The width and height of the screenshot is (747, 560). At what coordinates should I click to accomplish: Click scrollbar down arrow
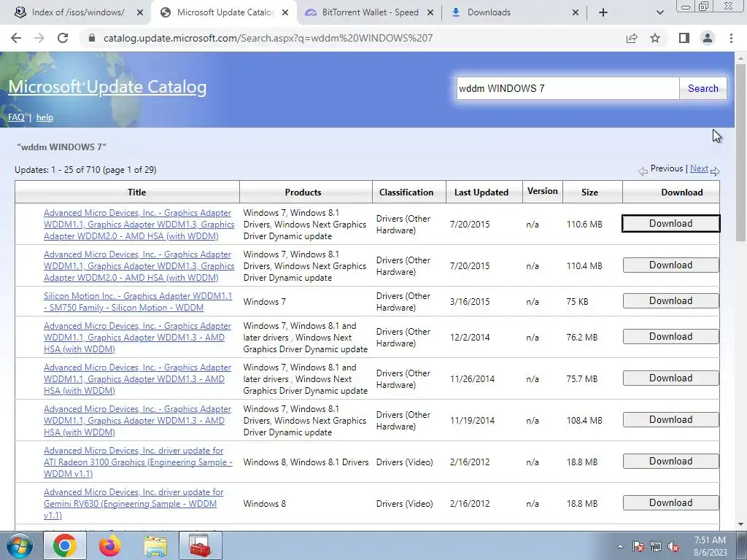740,524
